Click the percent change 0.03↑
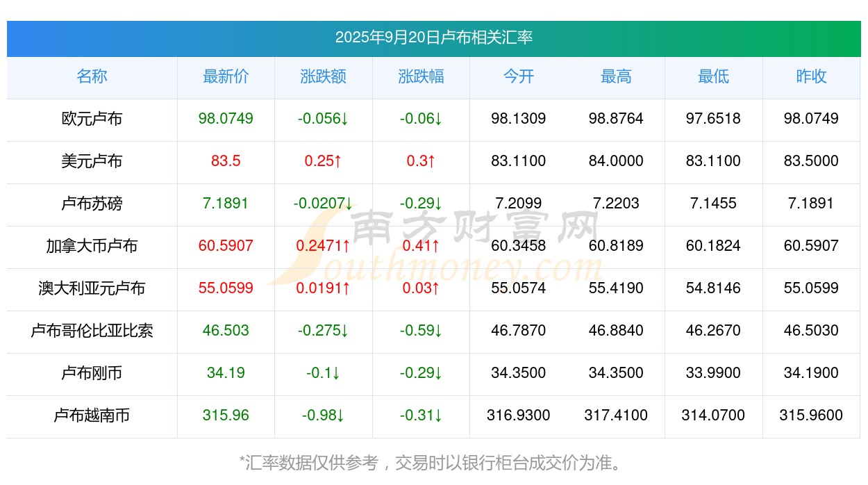The width and height of the screenshot is (868, 485). coord(421,288)
